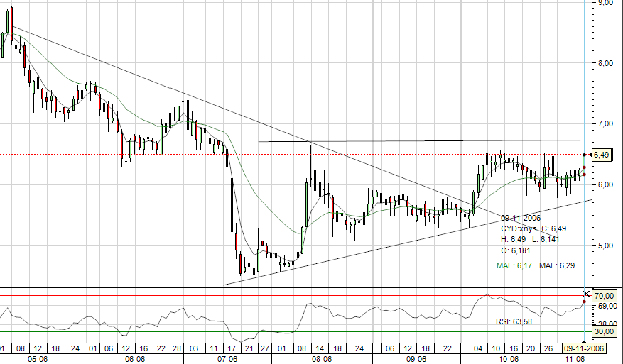The width and height of the screenshot is (623, 364).
Task: Click the H: 6,49 high price text
Action: point(513,240)
